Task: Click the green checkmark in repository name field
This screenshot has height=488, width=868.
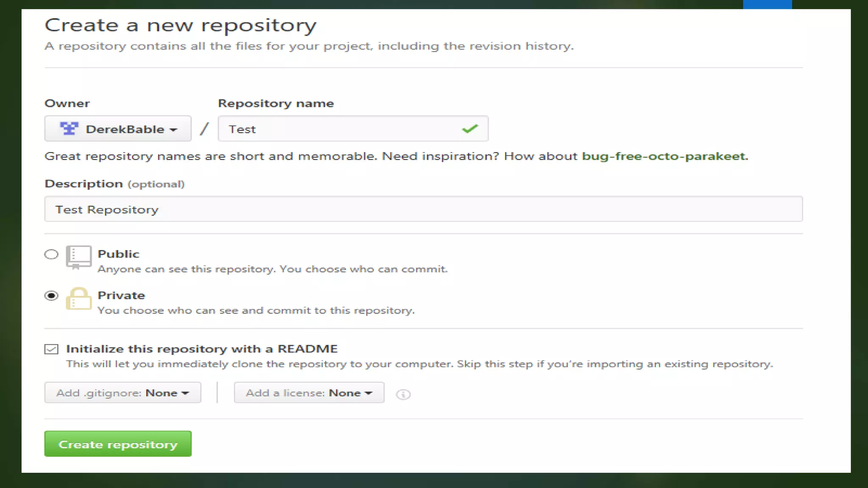Action: click(x=470, y=129)
